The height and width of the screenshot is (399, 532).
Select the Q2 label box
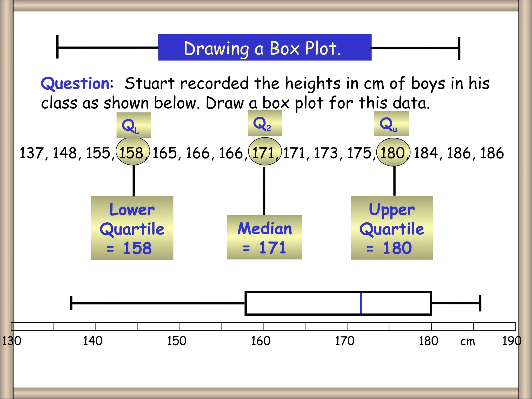click(265, 123)
